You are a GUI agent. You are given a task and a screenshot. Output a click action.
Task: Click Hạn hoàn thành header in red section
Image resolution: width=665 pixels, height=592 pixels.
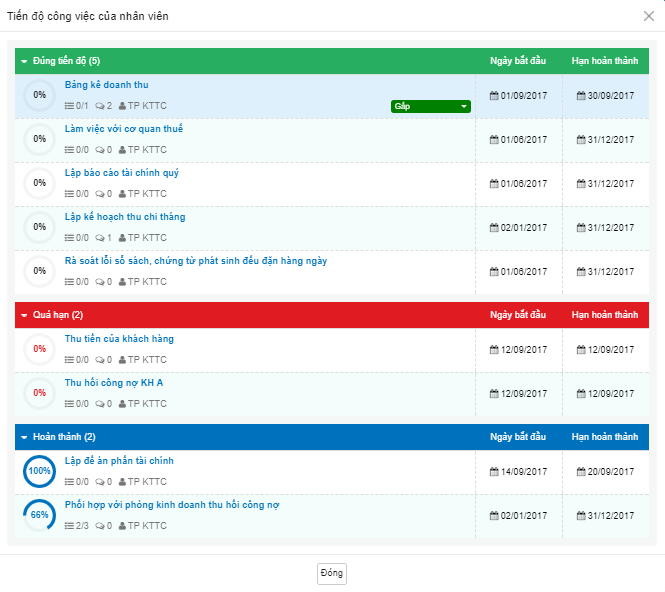pyautogui.click(x=604, y=315)
